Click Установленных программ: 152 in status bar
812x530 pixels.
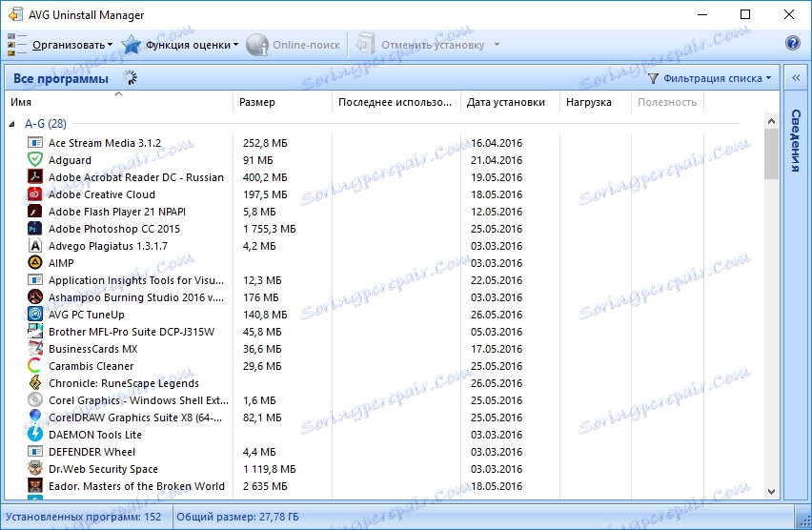(83, 517)
